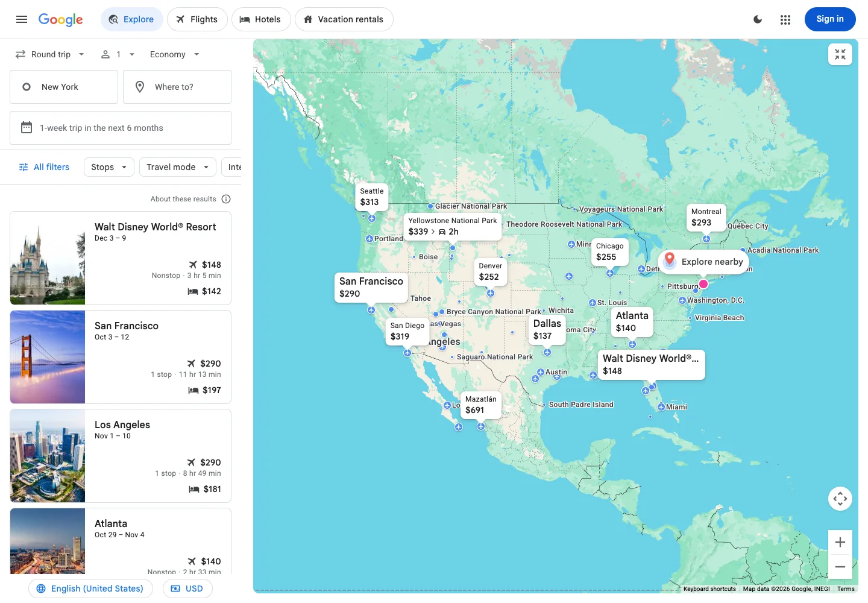Open the Economy class dropdown
The height and width of the screenshot is (603, 868).
point(174,54)
